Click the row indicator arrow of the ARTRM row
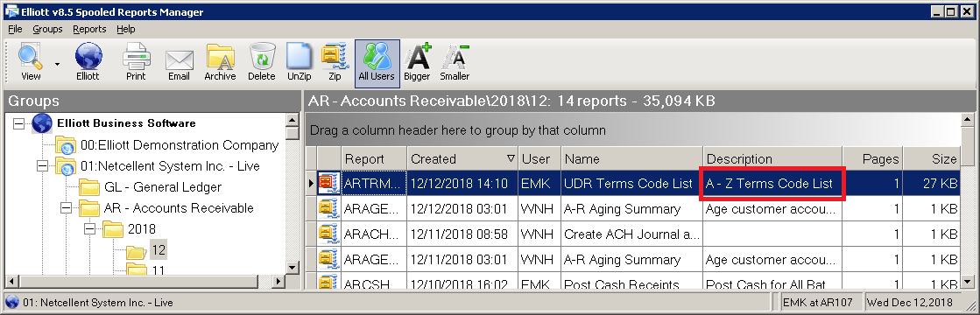 pyautogui.click(x=311, y=184)
